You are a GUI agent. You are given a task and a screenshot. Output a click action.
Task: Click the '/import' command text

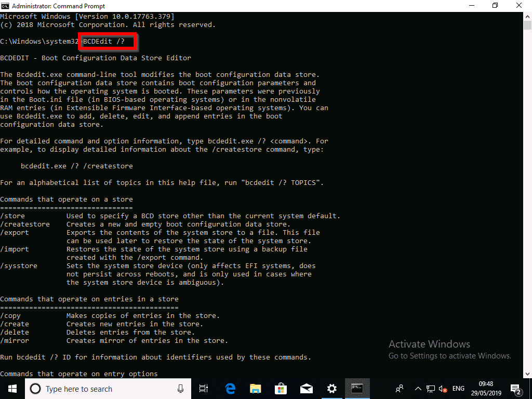tap(15, 249)
